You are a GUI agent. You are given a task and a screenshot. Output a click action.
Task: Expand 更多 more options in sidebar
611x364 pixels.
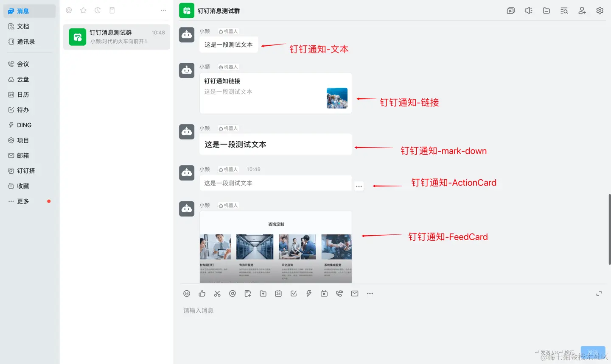coord(29,201)
